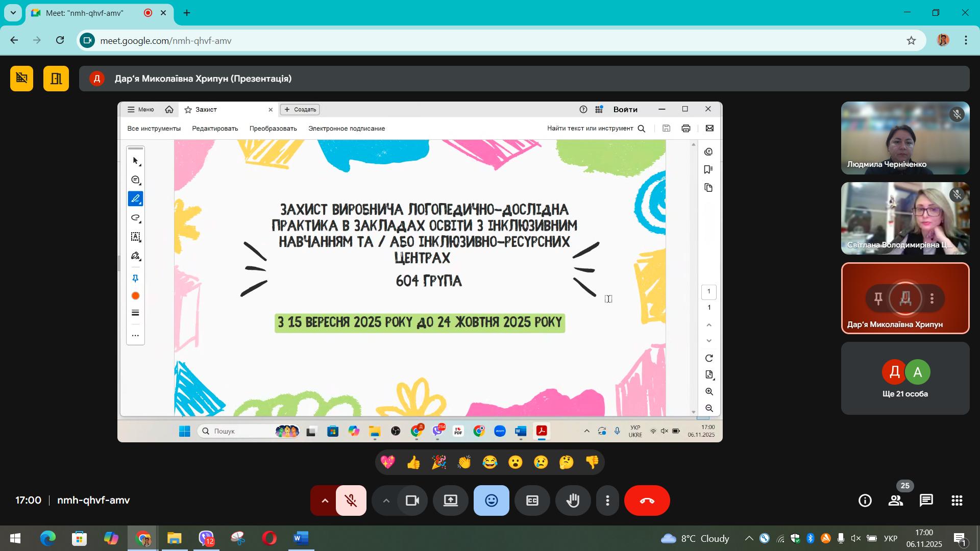Toggle closed captions button
The height and width of the screenshot is (551, 980).
[532, 500]
